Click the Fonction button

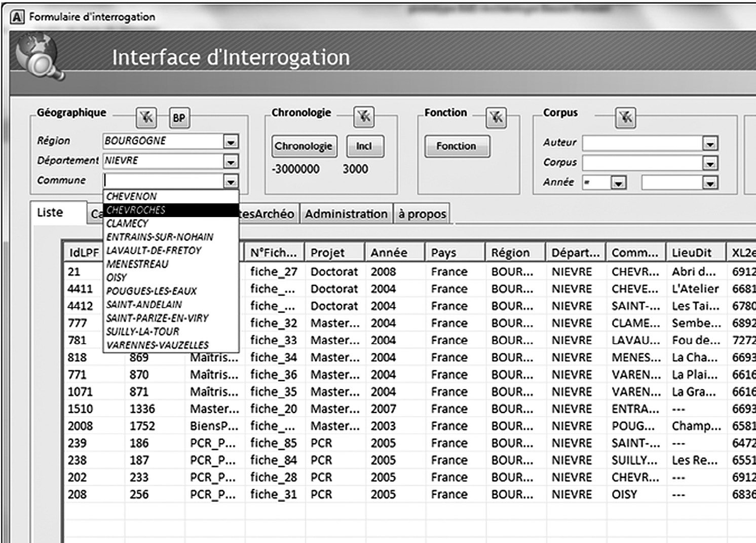457,146
